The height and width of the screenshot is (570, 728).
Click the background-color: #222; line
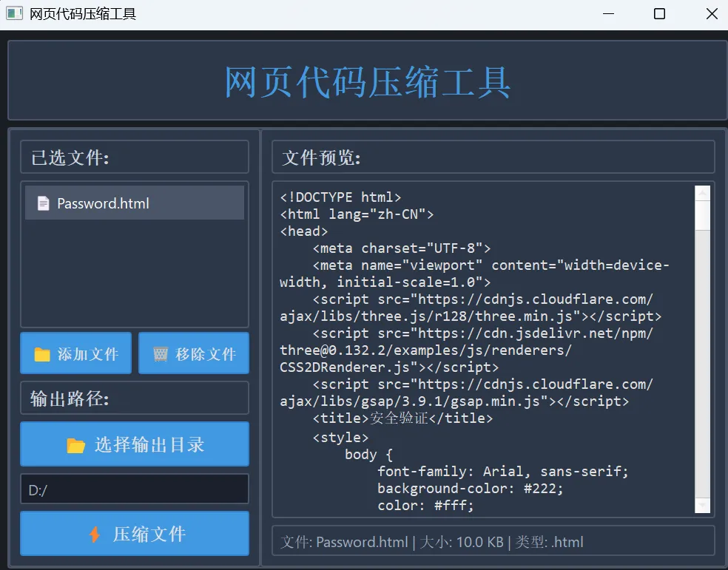click(x=470, y=489)
